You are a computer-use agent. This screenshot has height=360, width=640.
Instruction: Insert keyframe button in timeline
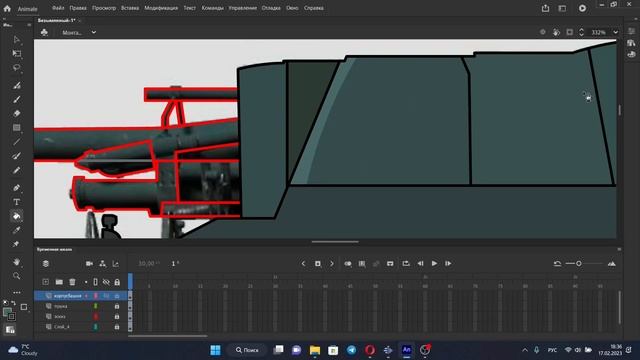pos(318,264)
